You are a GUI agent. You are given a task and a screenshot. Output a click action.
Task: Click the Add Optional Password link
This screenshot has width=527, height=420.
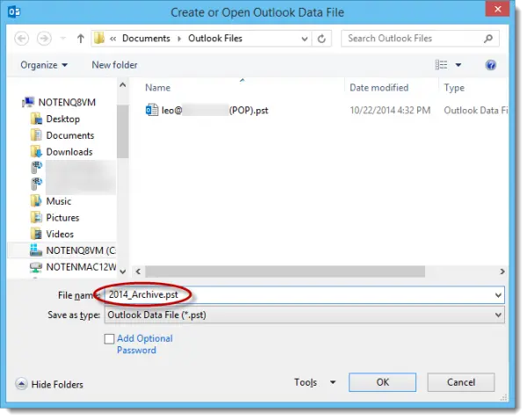(x=145, y=344)
